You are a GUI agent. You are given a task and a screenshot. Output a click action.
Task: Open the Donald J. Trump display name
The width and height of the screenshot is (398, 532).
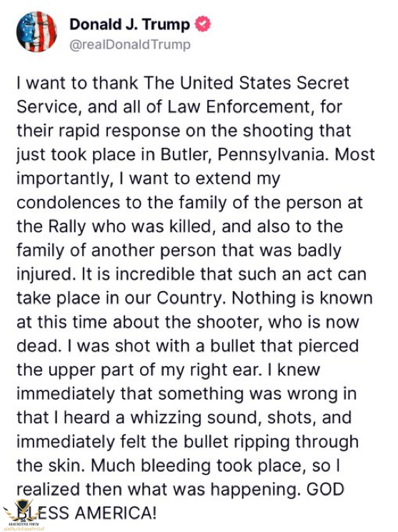[130, 24]
